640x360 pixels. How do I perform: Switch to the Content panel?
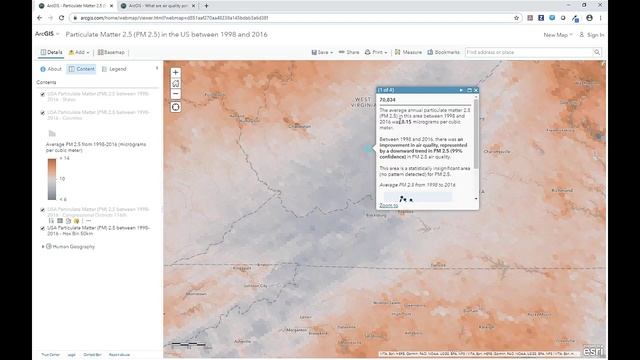click(82, 69)
